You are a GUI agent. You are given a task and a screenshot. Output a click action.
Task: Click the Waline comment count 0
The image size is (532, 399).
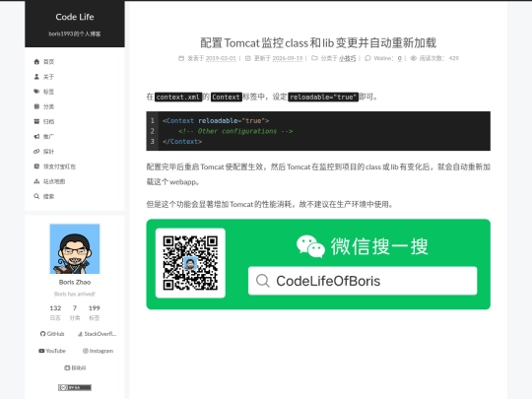point(400,58)
